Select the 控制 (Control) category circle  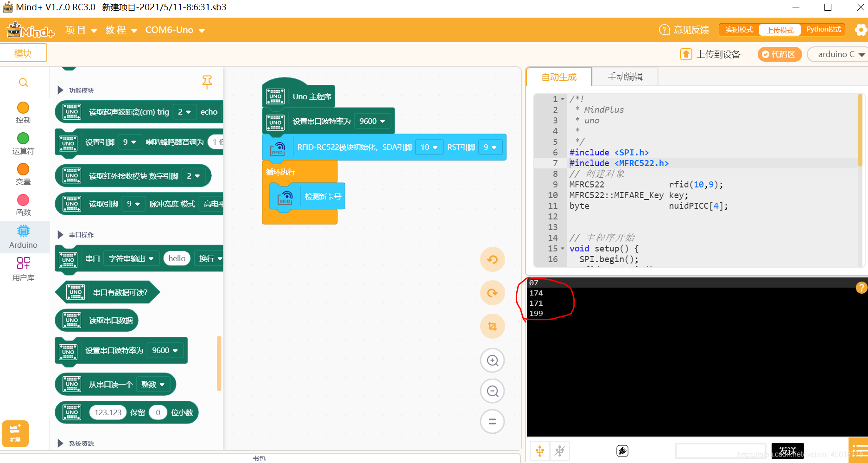[23, 108]
